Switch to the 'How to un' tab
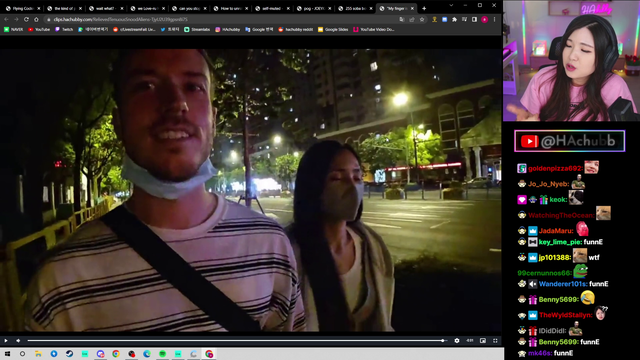 (x=231, y=8)
